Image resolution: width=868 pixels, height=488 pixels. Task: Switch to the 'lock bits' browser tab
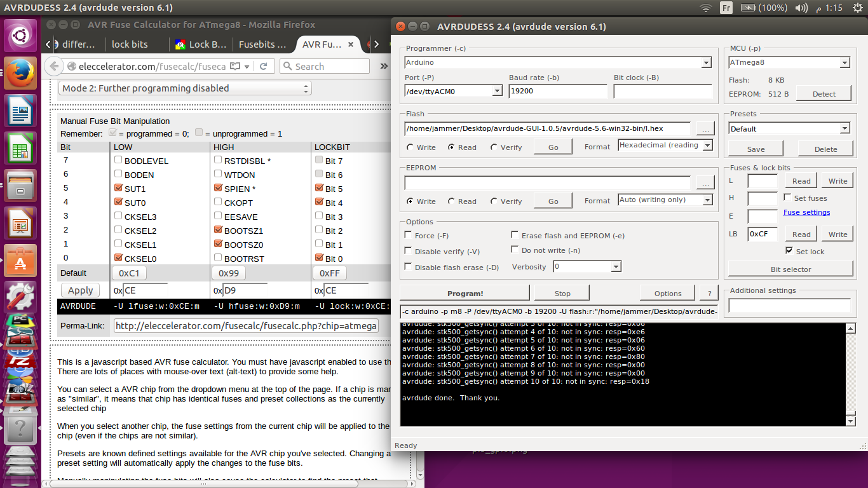coord(130,44)
